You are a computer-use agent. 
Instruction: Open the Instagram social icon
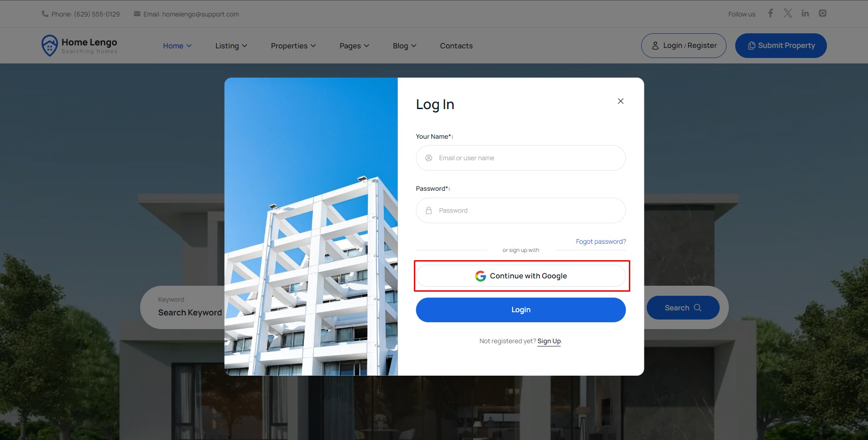(822, 13)
